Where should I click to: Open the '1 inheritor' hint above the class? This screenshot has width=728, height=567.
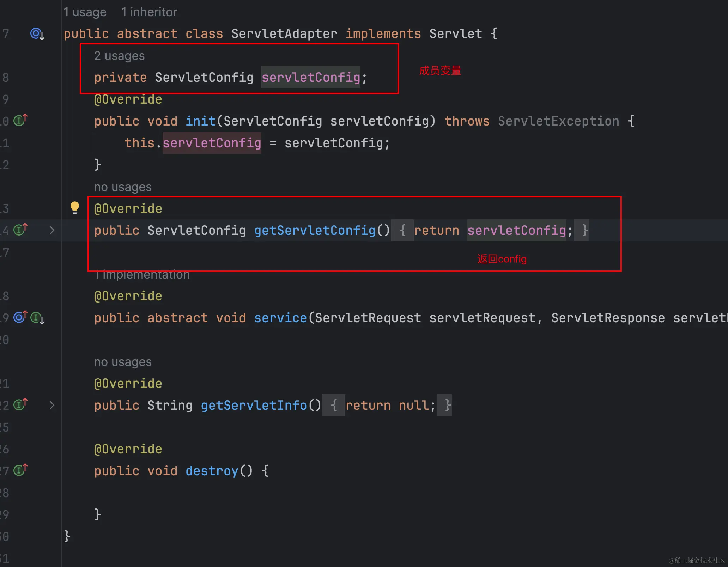tap(149, 12)
